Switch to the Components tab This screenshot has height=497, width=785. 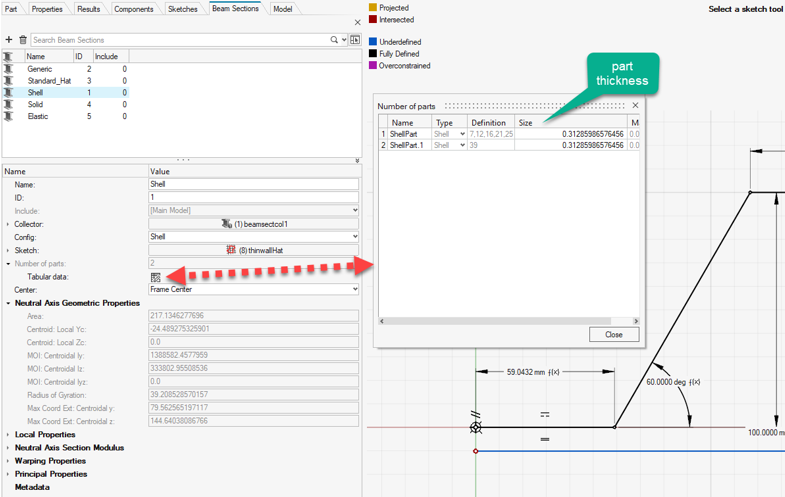pos(133,9)
